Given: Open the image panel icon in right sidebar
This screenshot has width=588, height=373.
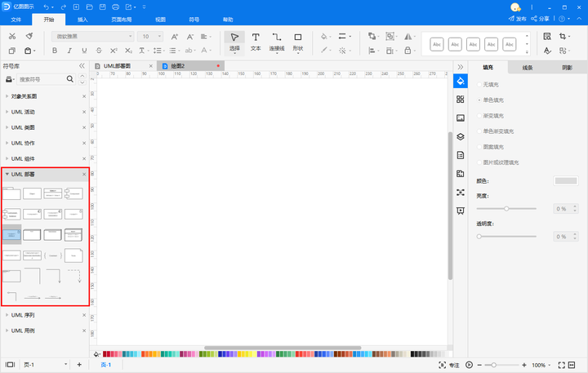Looking at the screenshot, I should point(461,118).
